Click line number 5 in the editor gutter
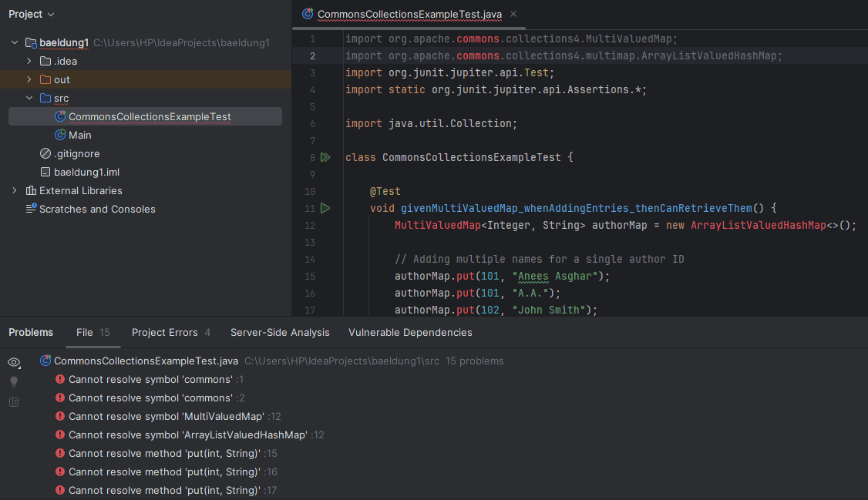 pyautogui.click(x=313, y=107)
